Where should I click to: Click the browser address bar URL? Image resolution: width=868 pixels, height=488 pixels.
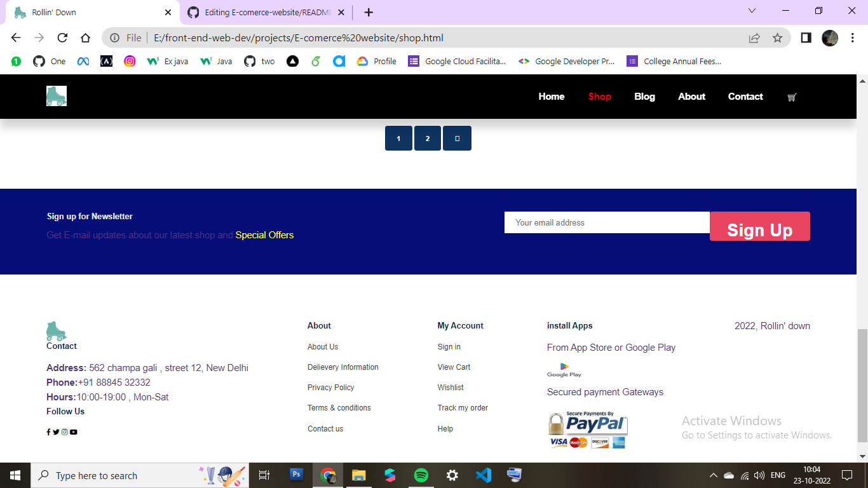click(x=299, y=38)
